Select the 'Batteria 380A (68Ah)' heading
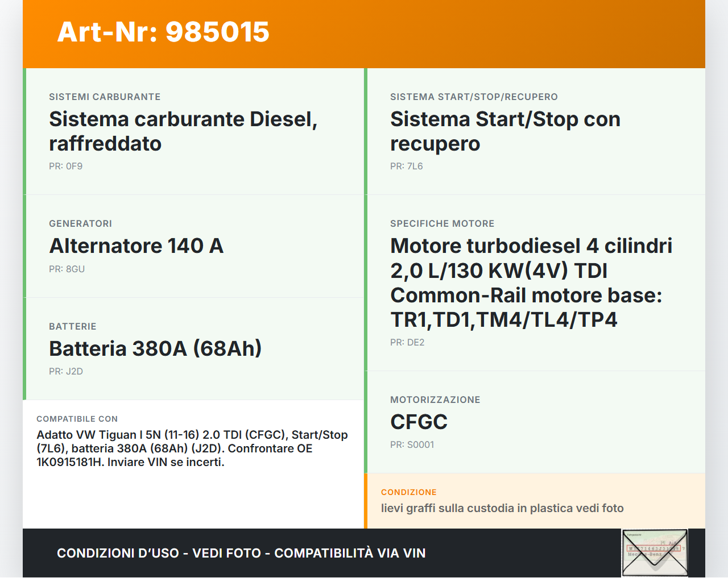728x578 pixels. point(155,348)
